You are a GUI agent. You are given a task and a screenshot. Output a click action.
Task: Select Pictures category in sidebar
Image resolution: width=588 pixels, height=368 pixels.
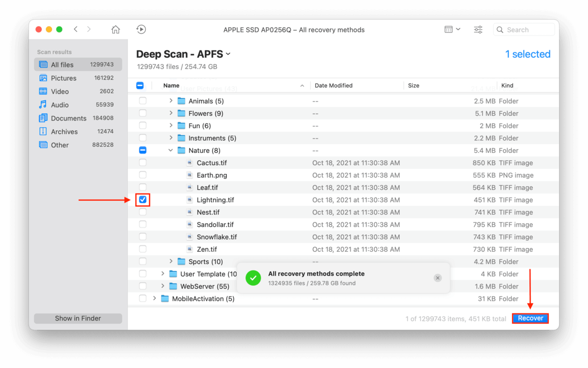78,78
